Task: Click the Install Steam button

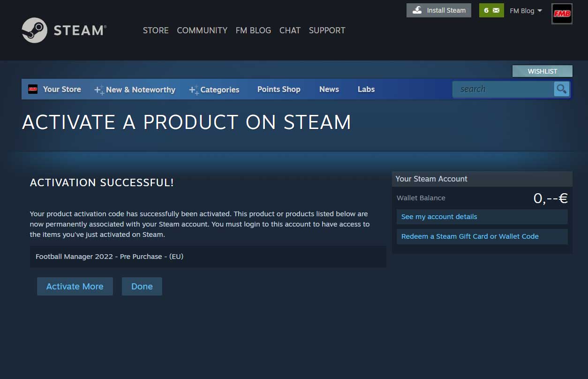Action: (439, 10)
